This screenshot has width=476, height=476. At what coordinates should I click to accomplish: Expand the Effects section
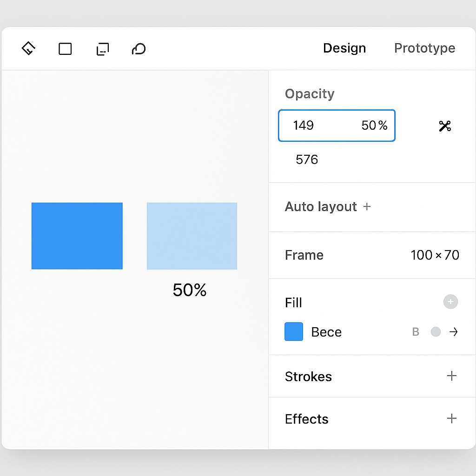tap(451, 418)
